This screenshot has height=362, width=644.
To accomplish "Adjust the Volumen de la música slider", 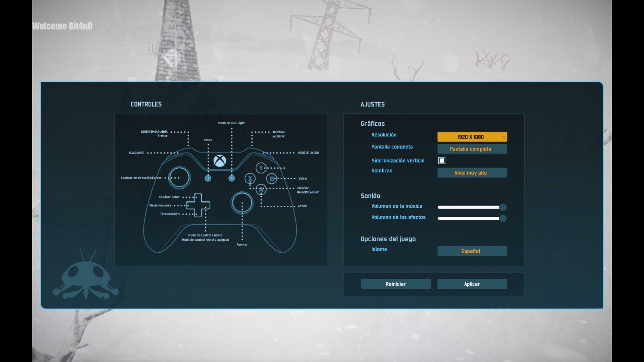I will (502, 207).
